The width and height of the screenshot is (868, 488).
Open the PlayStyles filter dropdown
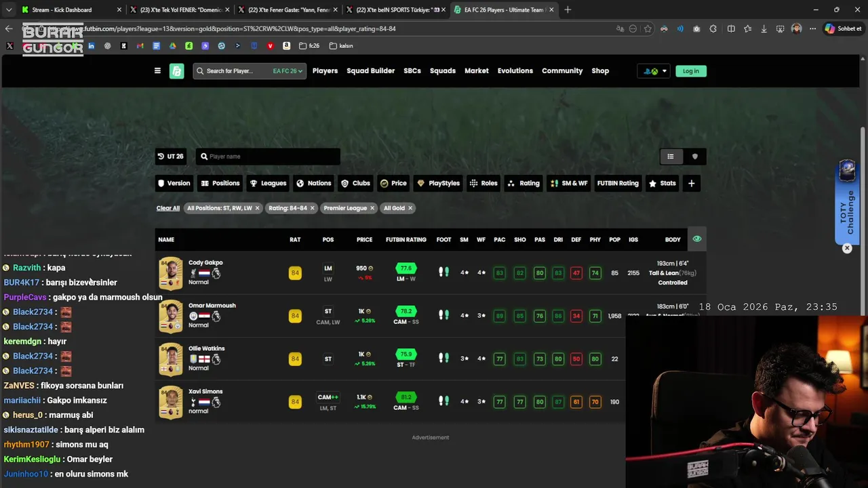click(x=438, y=183)
